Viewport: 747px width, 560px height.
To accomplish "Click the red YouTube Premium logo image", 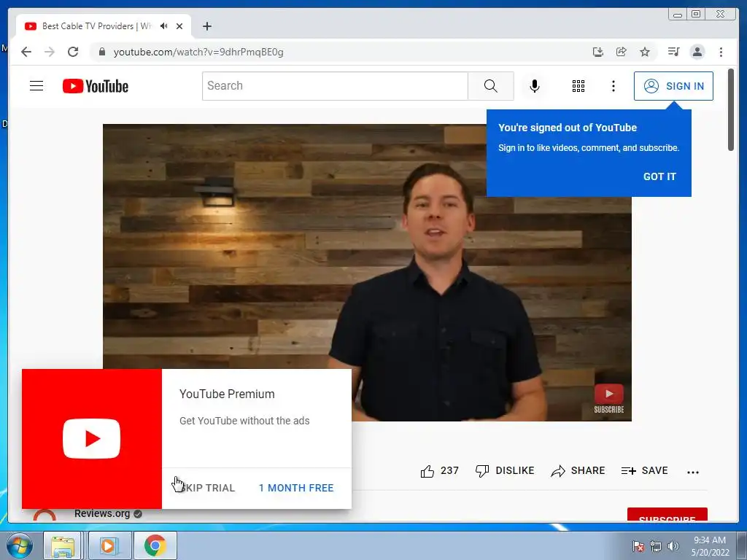I will [92, 438].
